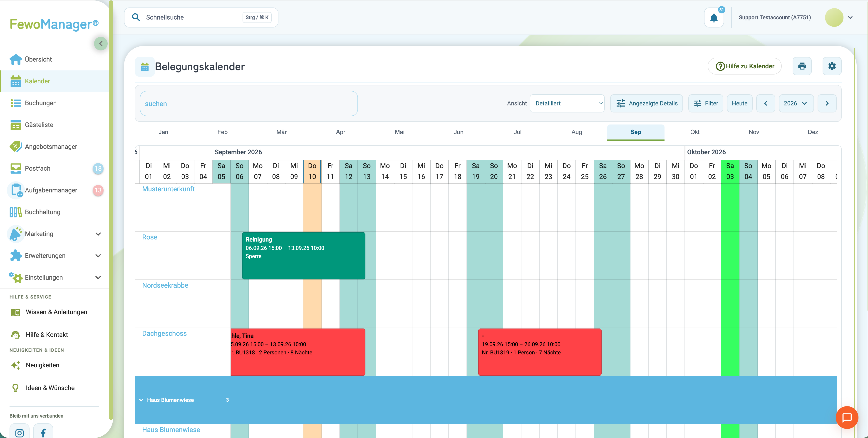Click the Belegungskalender title calendar icon
Screen dimensions: 868x438
tap(145, 67)
